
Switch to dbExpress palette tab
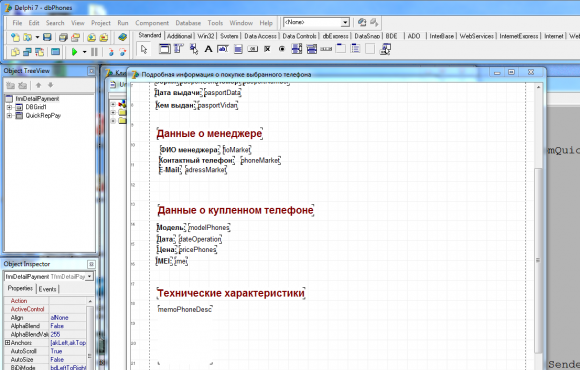(335, 36)
